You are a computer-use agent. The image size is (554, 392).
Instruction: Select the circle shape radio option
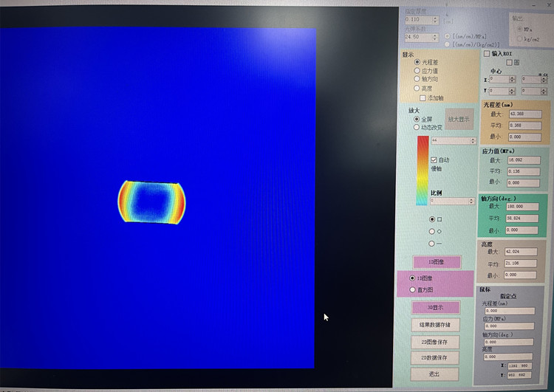coord(431,231)
